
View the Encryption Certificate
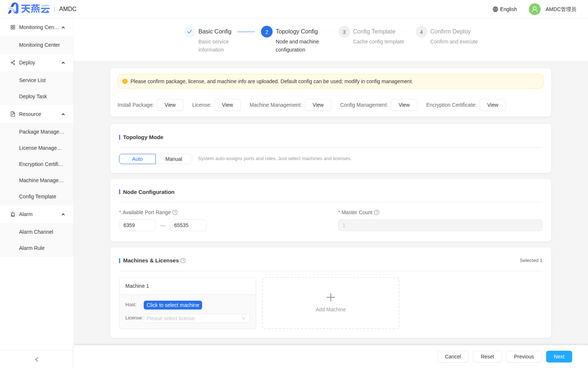(x=493, y=105)
